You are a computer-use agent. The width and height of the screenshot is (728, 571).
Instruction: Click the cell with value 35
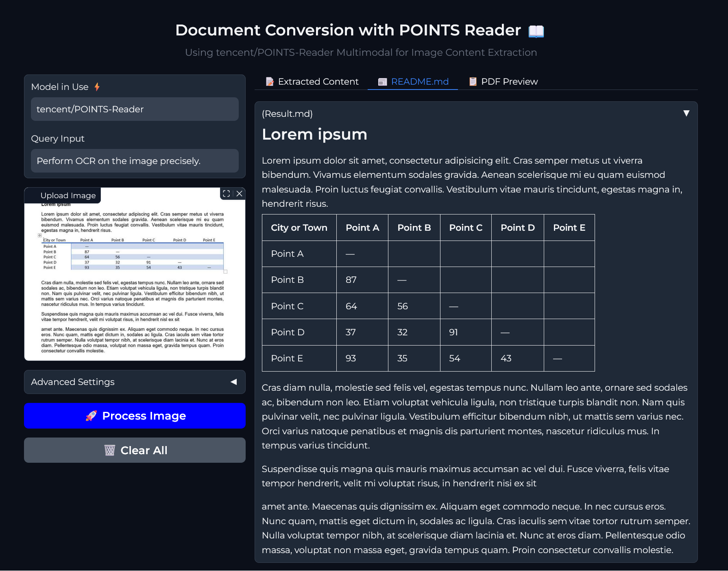tap(414, 359)
